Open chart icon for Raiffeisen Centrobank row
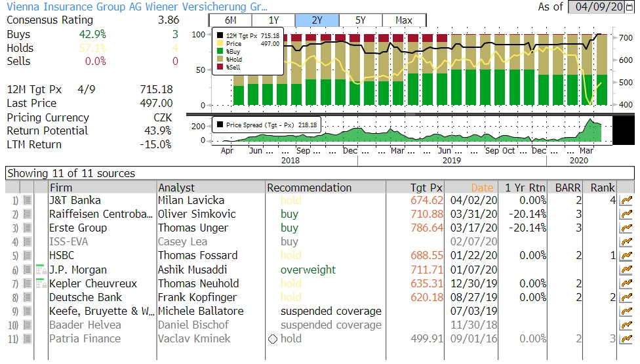This screenshot has height=364, width=640. click(x=626, y=214)
